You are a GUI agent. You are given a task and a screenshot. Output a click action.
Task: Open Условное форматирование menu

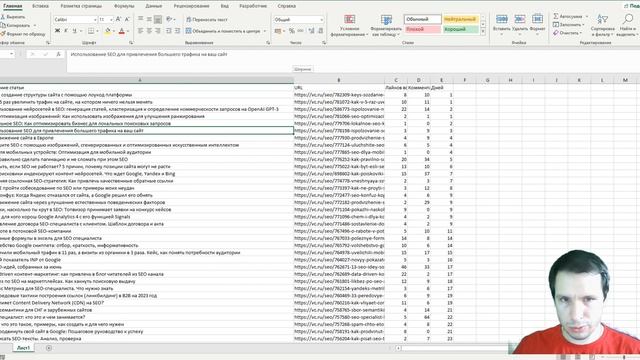[349, 25]
